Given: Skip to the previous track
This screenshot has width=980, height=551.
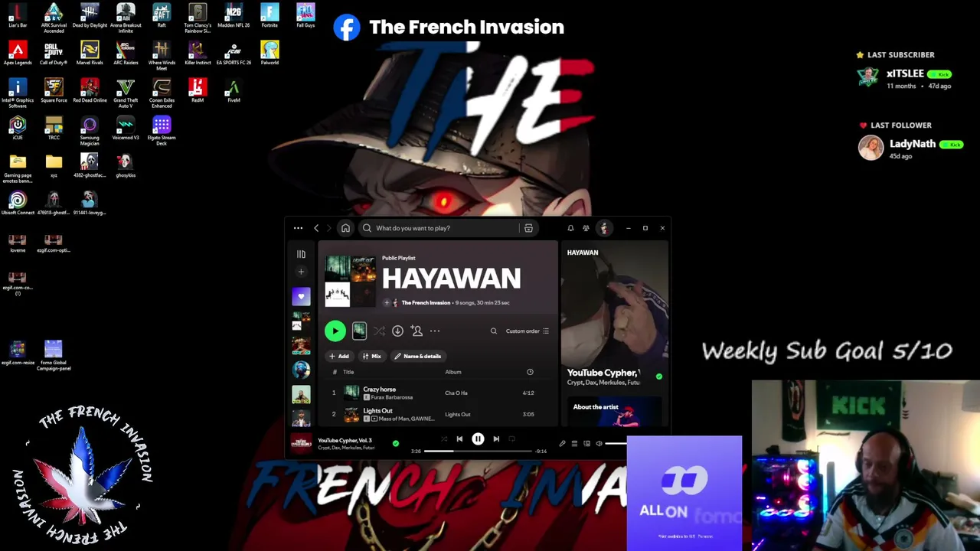Looking at the screenshot, I should click(459, 439).
